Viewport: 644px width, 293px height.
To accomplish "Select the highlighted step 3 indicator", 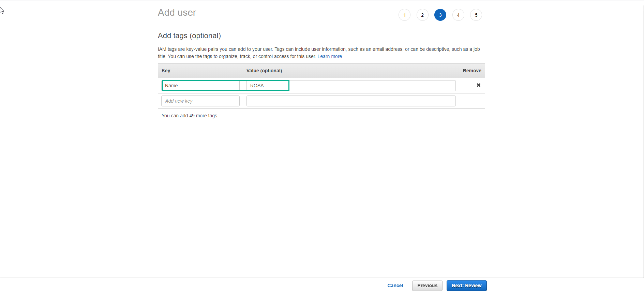I will (440, 15).
